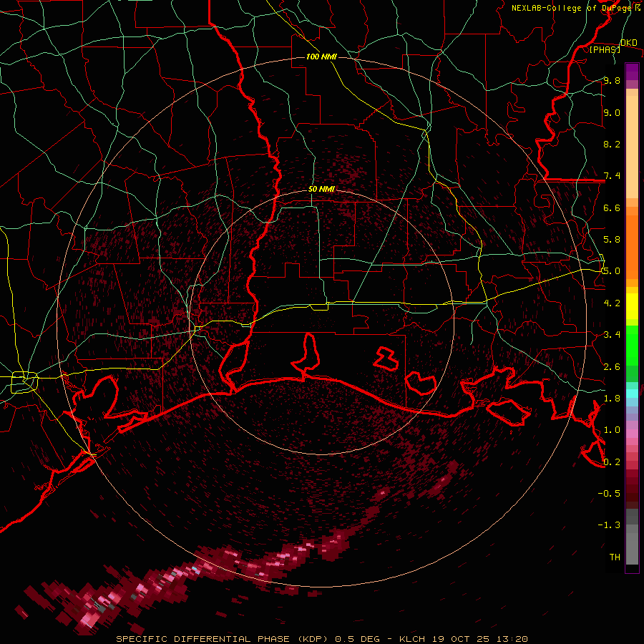Screen dimensions: 644x644
Task: Click the 50 NMI range ring label
Action: 321,190
